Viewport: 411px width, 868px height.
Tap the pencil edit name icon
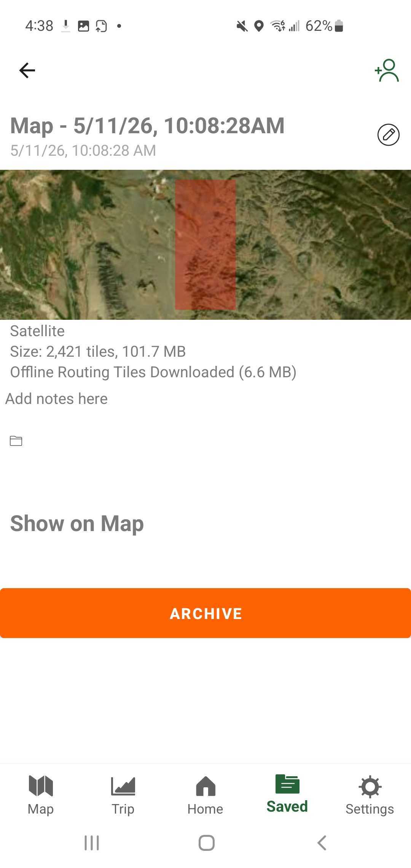coord(388,135)
